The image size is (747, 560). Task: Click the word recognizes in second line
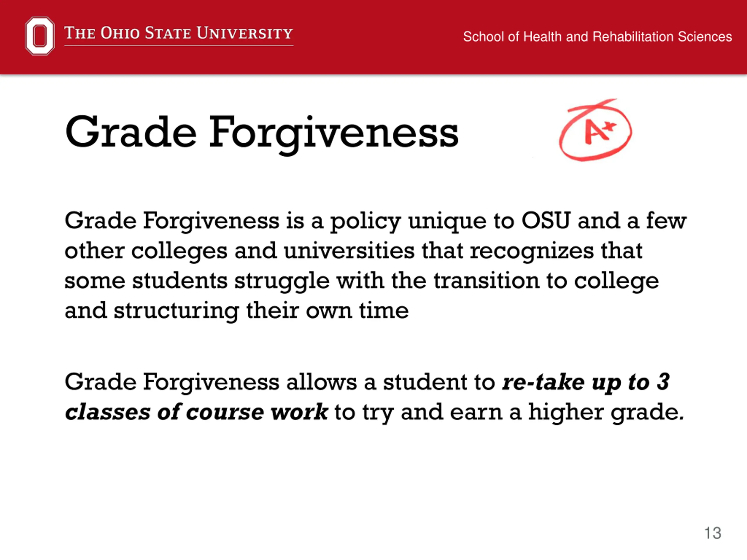click(x=532, y=251)
